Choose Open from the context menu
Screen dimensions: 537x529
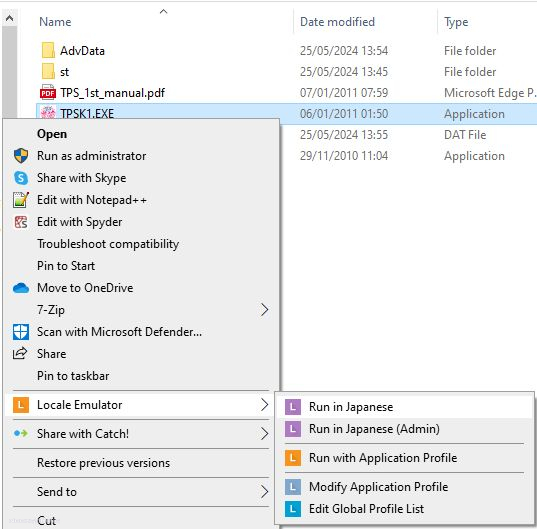(141, 134)
